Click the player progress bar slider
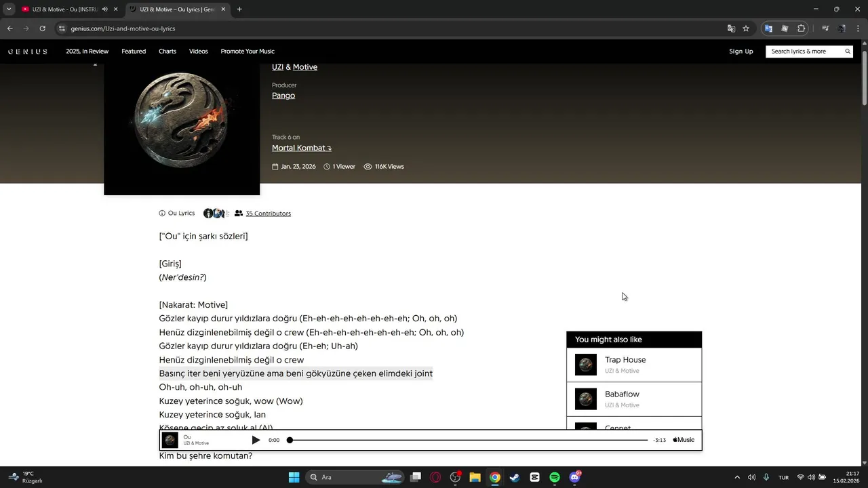The height and width of the screenshot is (488, 868). click(468, 440)
